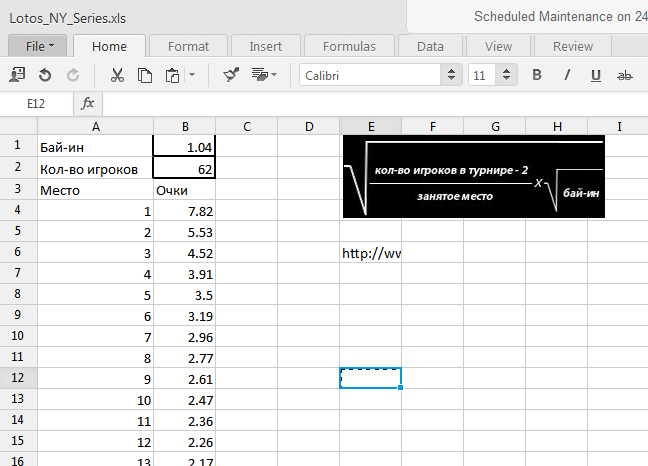Open the font size 11 stepper
The height and width of the screenshot is (466, 648).
(506, 75)
